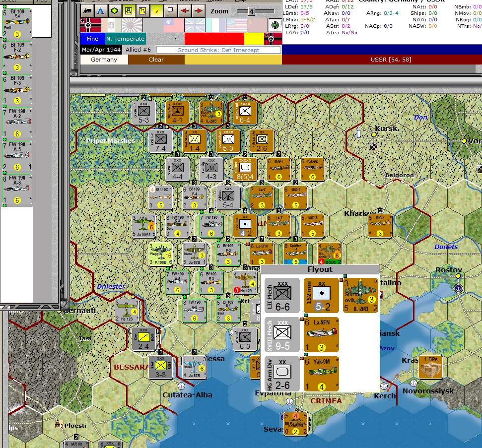
Task: Select the HG Arm Div 2-6 unit in Flyout
Action: pos(282,374)
